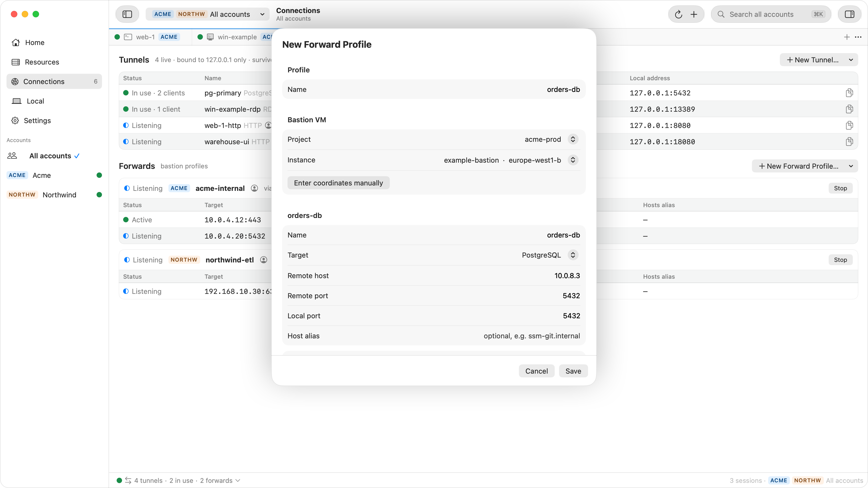868x488 pixels.
Task: Edit the Profile Name field orders-db
Action: 434,89
